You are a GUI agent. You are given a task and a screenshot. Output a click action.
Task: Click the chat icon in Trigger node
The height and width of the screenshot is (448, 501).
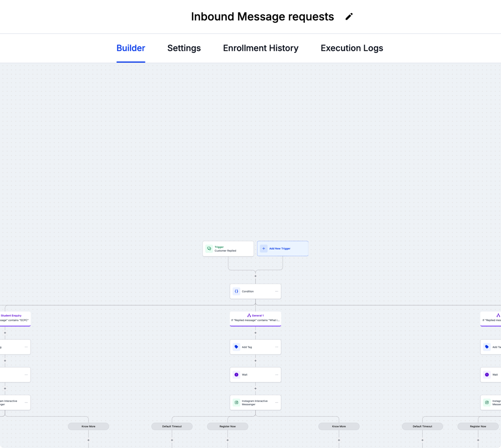point(209,249)
